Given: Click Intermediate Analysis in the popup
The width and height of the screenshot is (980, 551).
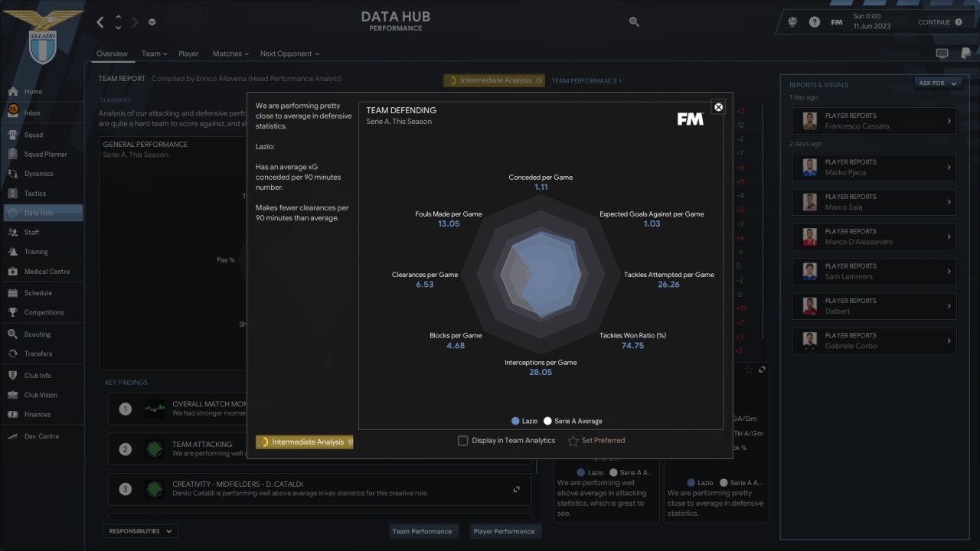Looking at the screenshot, I should (305, 442).
